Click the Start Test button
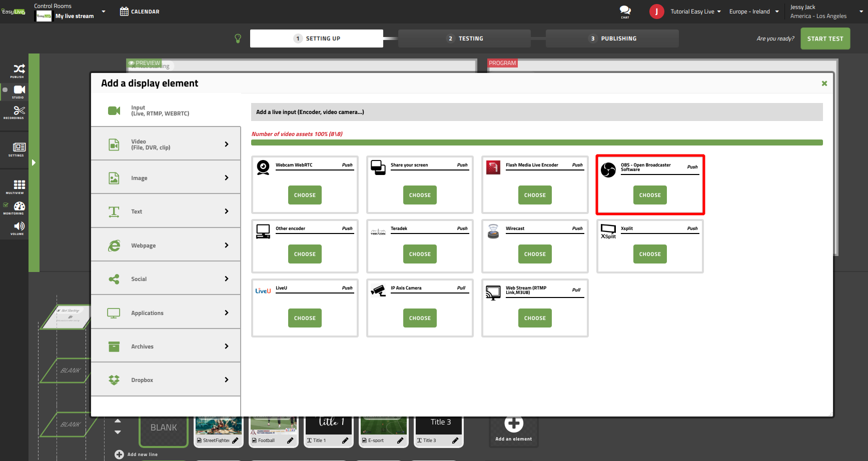Image resolution: width=868 pixels, height=461 pixels. pos(825,38)
